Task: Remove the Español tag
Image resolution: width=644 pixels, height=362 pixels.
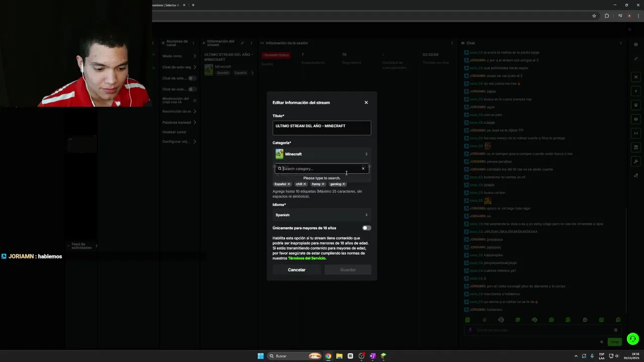Action: [289, 184]
